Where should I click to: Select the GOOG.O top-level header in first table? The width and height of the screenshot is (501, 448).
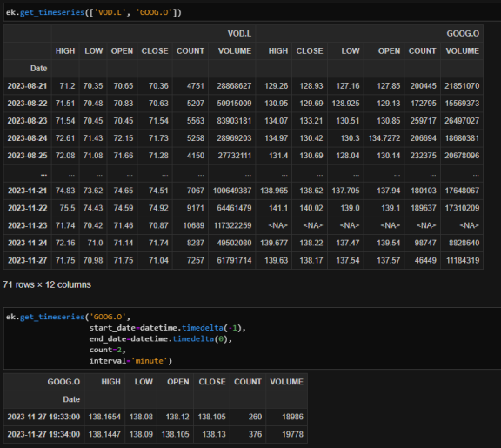pyautogui.click(x=463, y=34)
